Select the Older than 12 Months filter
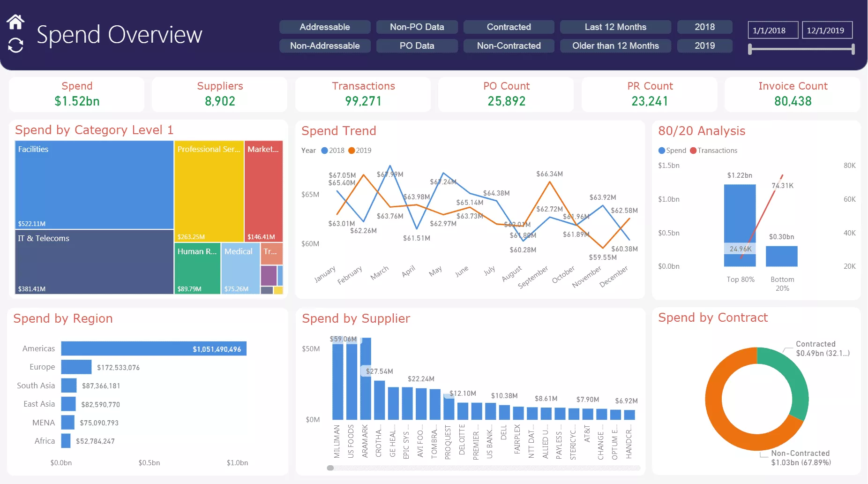868x484 pixels. (615, 45)
